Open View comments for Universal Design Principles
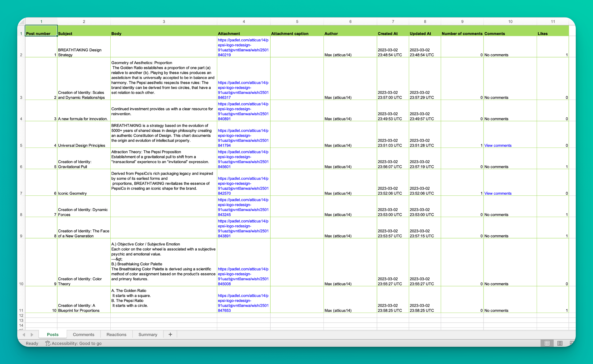This screenshot has width=593, height=364. [498, 145]
